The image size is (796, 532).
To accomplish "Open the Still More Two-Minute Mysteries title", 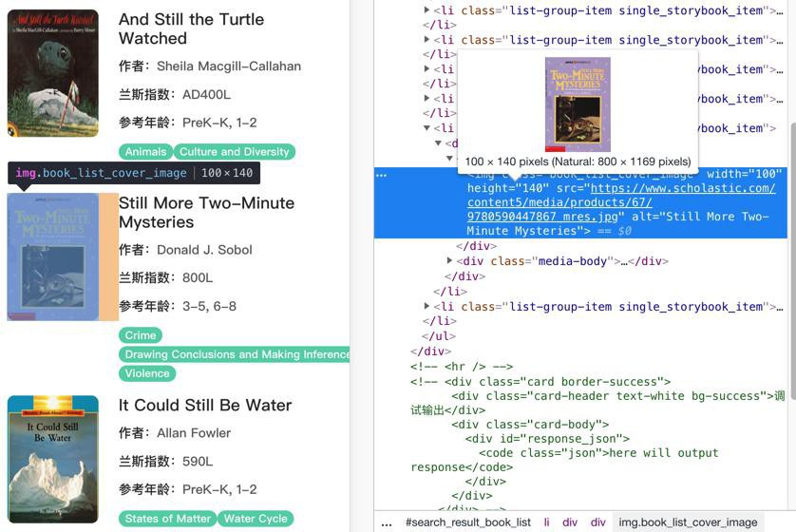I will 207,213.
